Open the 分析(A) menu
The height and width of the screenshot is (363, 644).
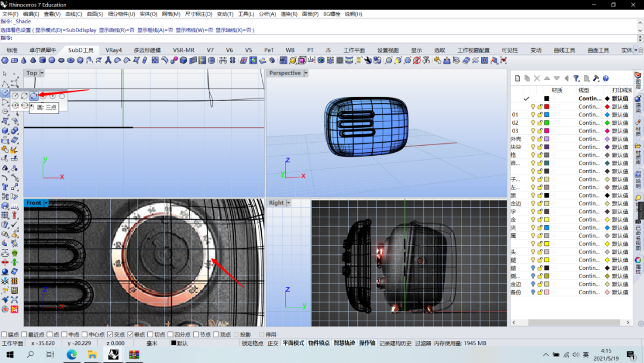point(267,14)
